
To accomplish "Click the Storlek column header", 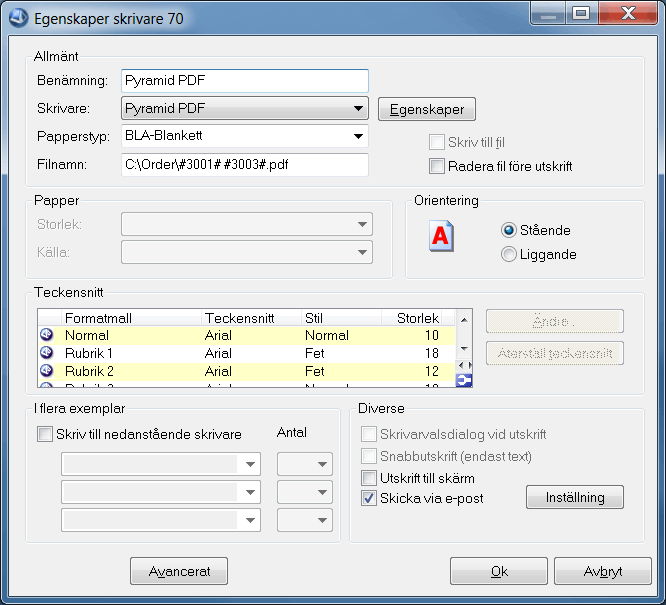I will 412,318.
